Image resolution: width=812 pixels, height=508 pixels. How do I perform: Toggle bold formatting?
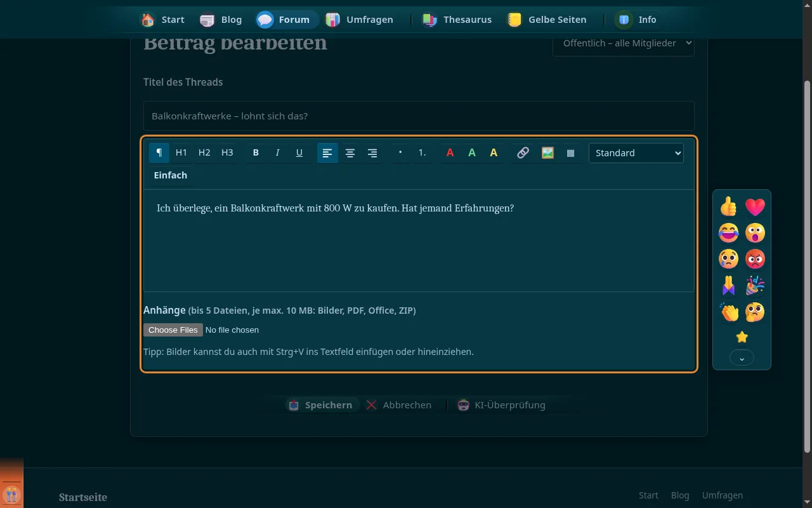coord(256,153)
